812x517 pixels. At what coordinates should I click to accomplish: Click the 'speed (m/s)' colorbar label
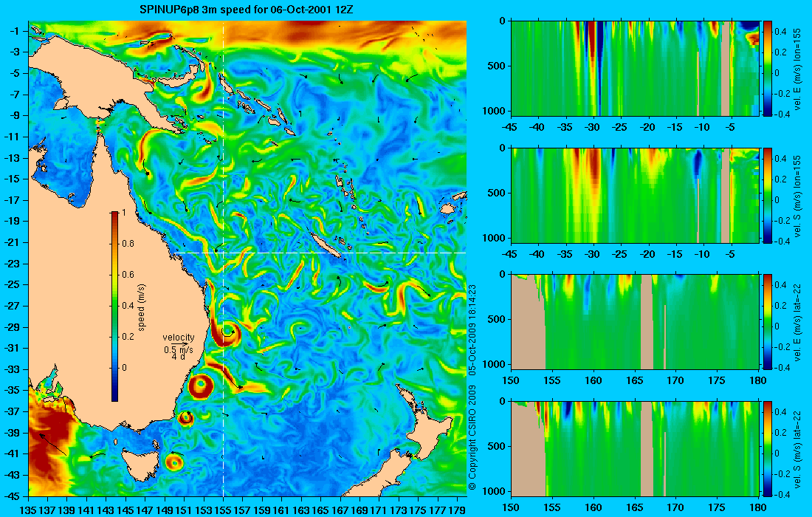pos(142,307)
